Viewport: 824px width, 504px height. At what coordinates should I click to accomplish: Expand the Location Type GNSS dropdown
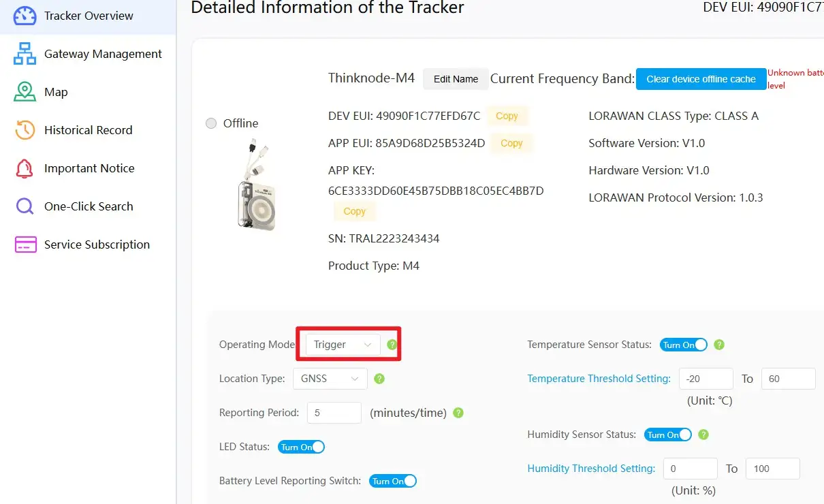click(x=330, y=379)
